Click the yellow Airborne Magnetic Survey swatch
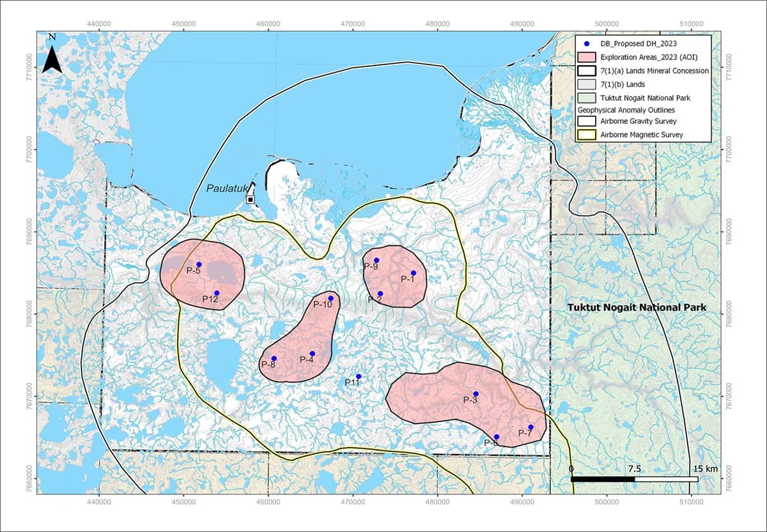 (586, 135)
